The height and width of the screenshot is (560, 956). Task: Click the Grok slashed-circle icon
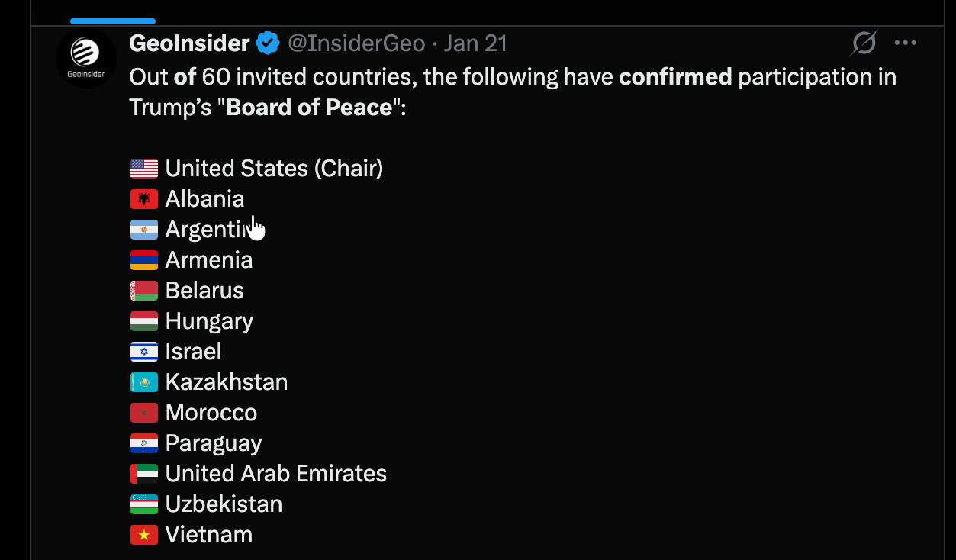[x=864, y=43]
